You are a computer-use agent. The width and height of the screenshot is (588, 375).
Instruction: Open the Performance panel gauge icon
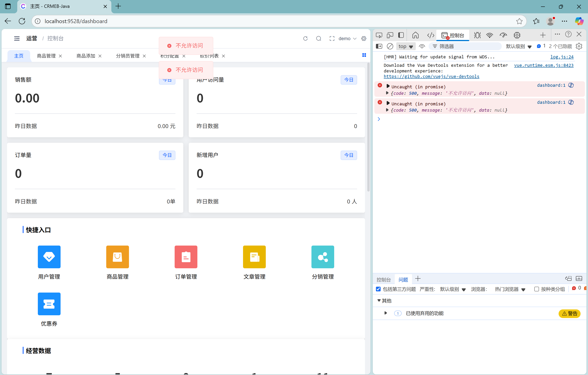503,35
